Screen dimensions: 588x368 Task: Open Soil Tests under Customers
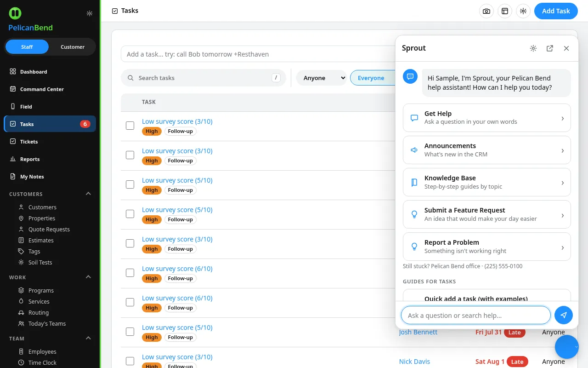pos(40,262)
